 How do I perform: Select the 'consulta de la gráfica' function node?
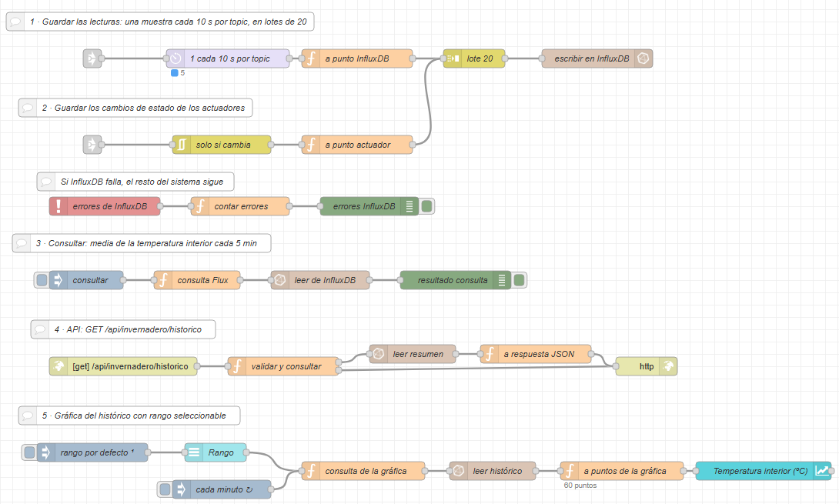[363, 471]
